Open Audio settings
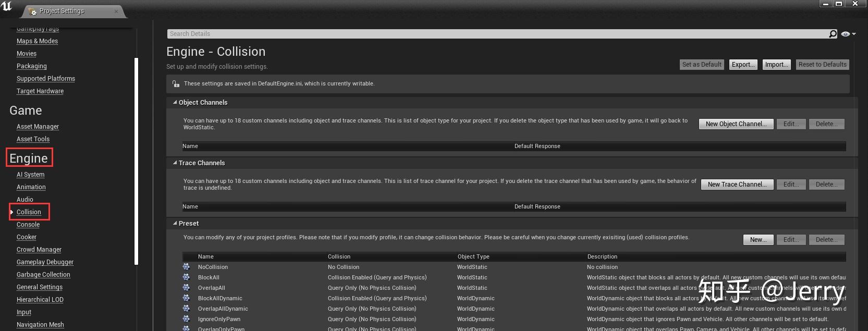 [25, 200]
